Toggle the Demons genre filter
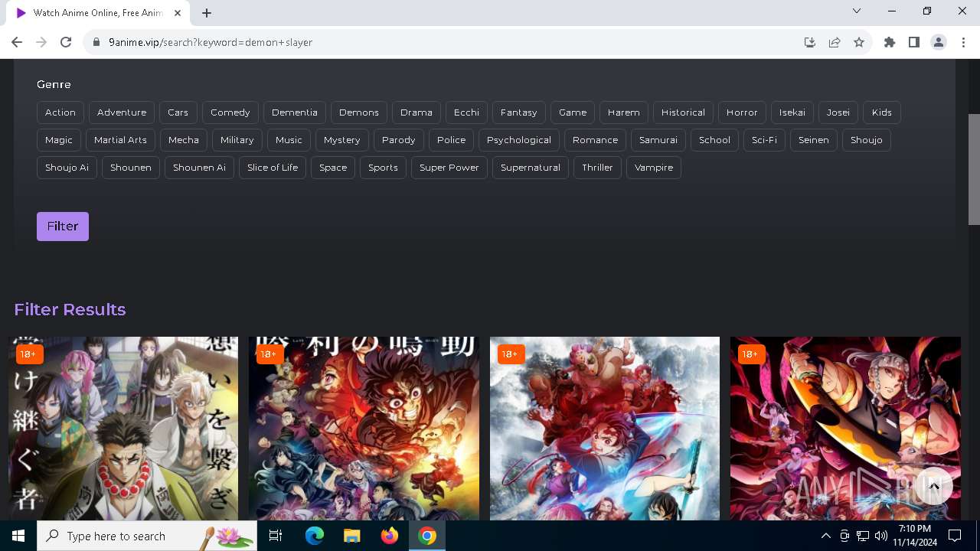 [x=359, y=112]
